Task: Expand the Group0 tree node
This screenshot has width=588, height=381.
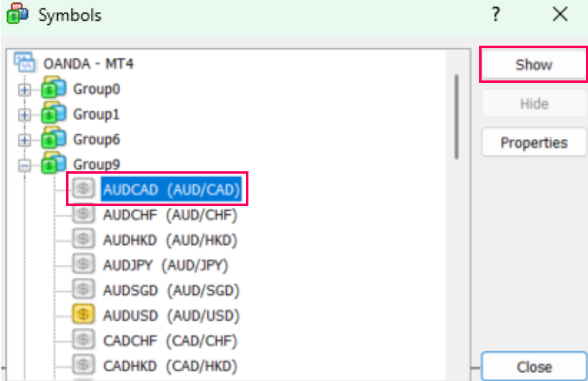Action: tap(25, 89)
